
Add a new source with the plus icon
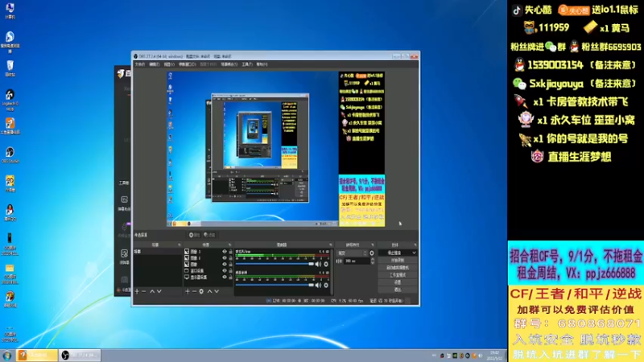point(188,291)
